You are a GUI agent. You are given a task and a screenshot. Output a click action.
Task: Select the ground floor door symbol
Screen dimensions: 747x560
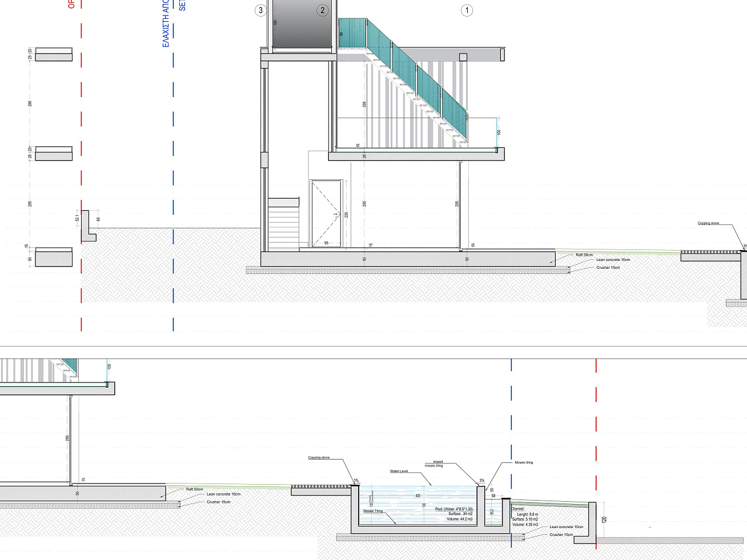[x=326, y=213]
